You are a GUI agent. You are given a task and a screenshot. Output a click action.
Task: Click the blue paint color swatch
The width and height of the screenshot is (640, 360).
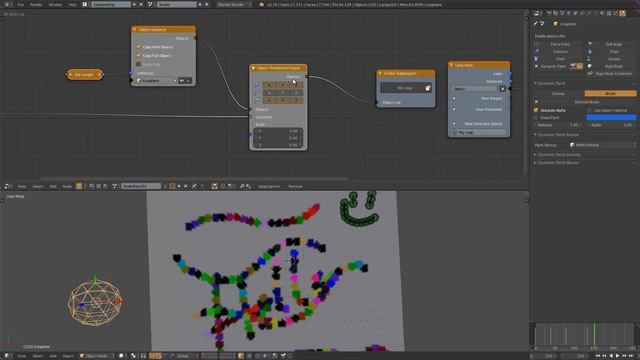pos(611,118)
